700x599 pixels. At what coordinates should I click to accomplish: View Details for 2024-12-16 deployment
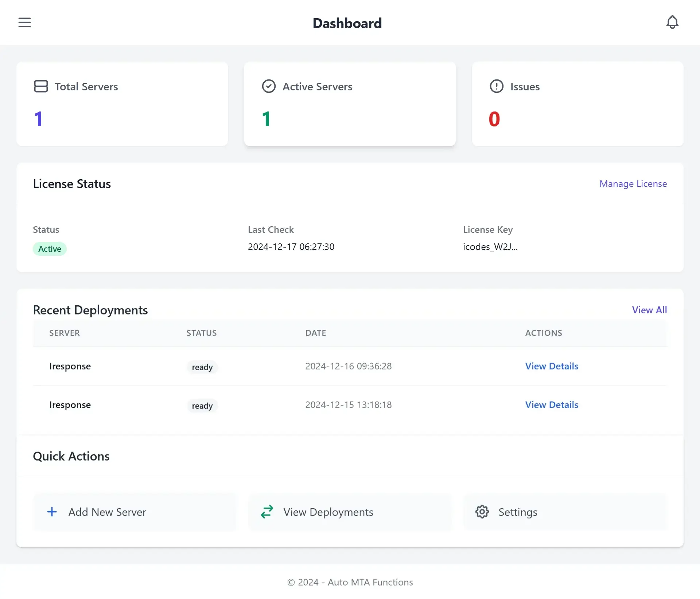pyautogui.click(x=552, y=366)
